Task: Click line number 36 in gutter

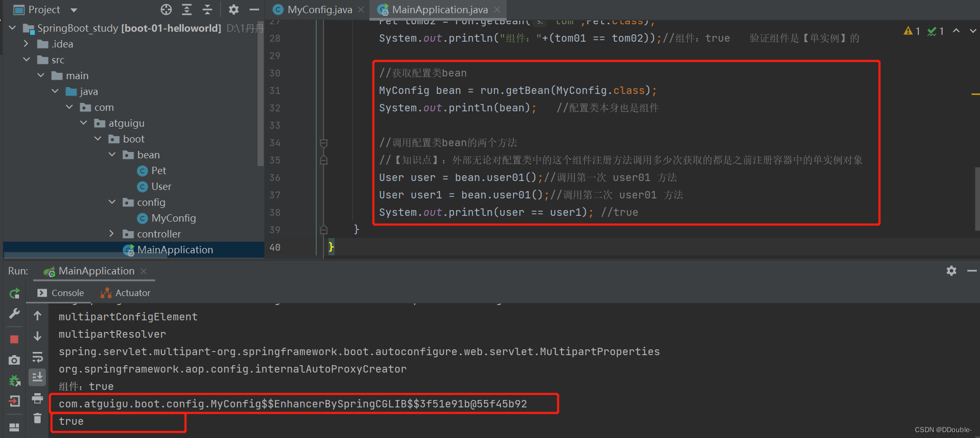Action: [275, 178]
